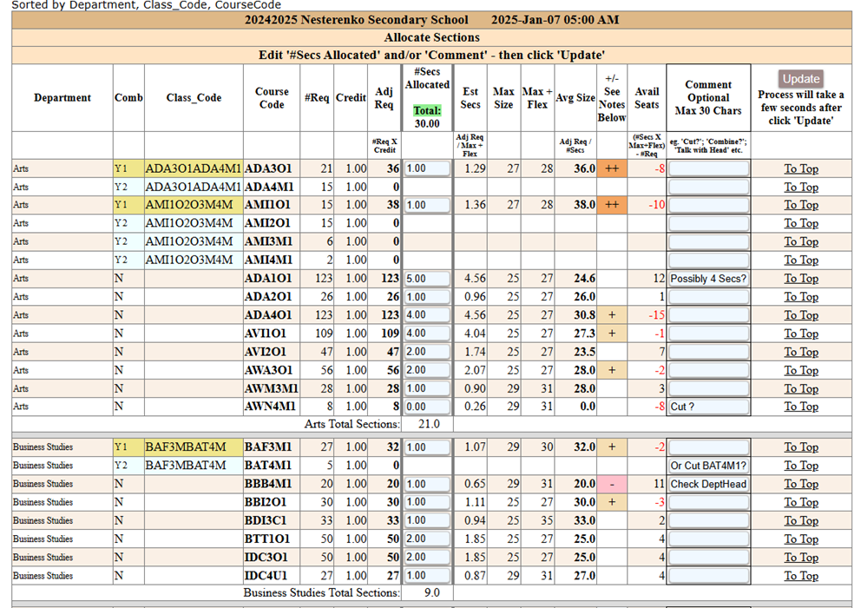Click the comment field containing 'Possibly 4 Secs?'
Image resolution: width=868 pixels, height=608 pixels.
[708, 279]
